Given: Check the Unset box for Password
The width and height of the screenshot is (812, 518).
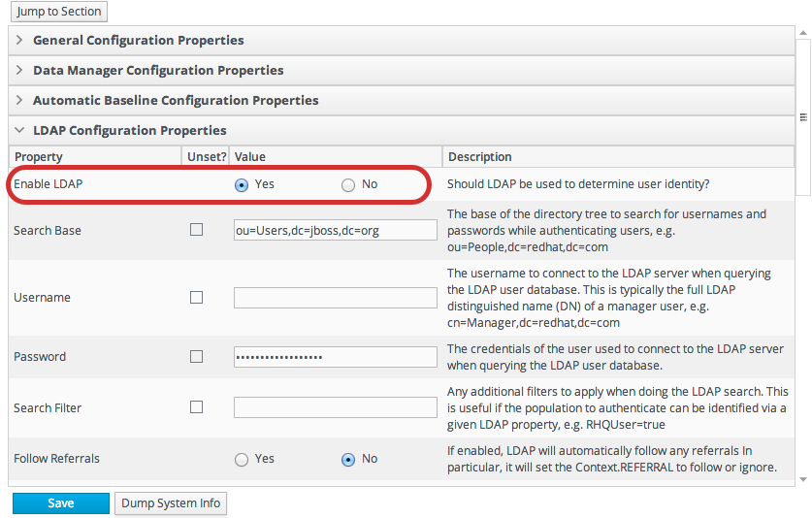Looking at the screenshot, I should point(196,357).
